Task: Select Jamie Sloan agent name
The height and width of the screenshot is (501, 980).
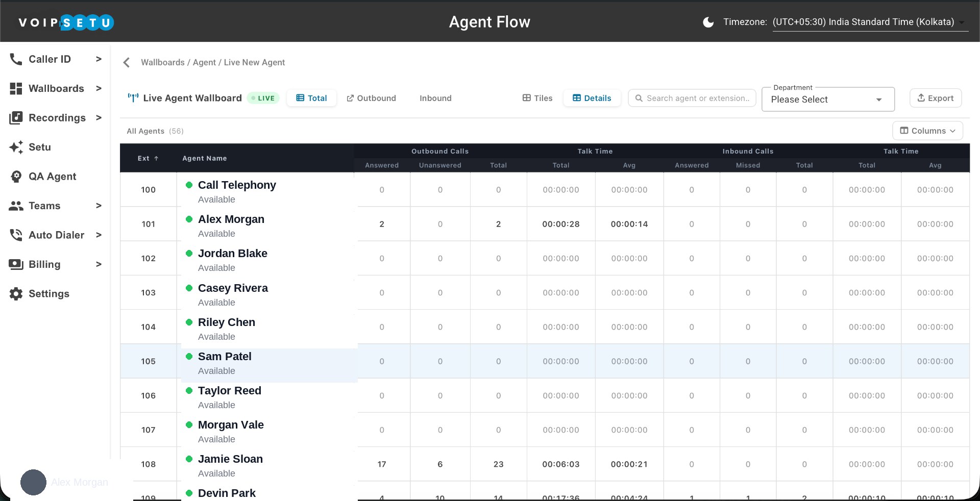Action: click(x=230, y=459)
